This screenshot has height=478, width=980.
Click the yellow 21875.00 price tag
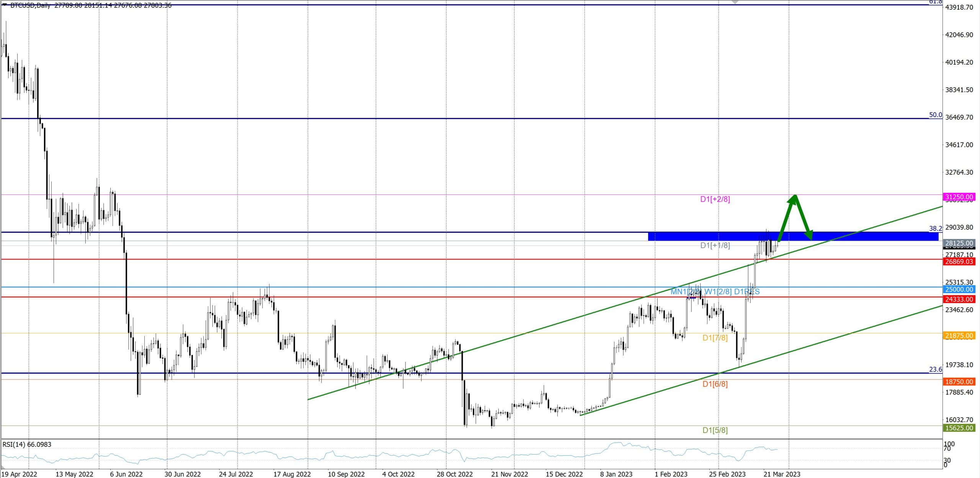959,336
